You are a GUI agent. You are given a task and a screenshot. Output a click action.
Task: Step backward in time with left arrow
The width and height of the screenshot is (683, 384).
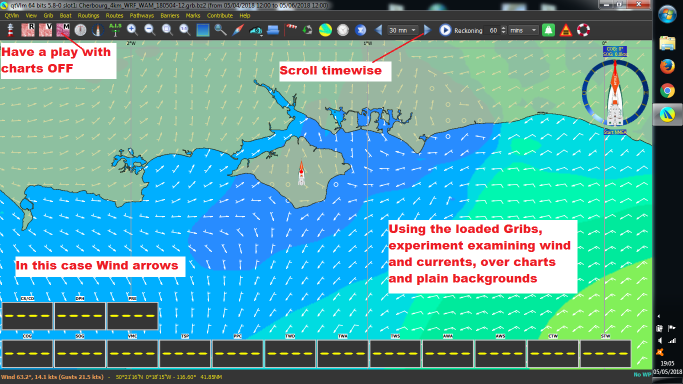tap(379, 30)
